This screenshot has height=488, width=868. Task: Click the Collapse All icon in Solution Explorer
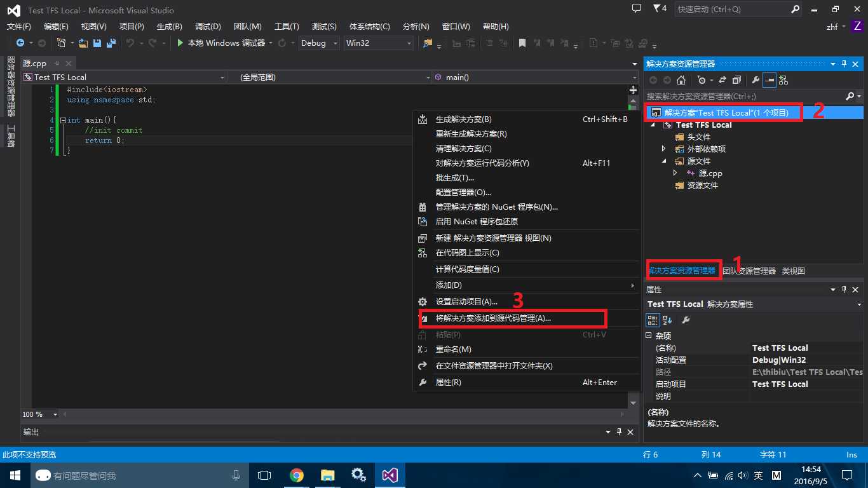[737, 80]
